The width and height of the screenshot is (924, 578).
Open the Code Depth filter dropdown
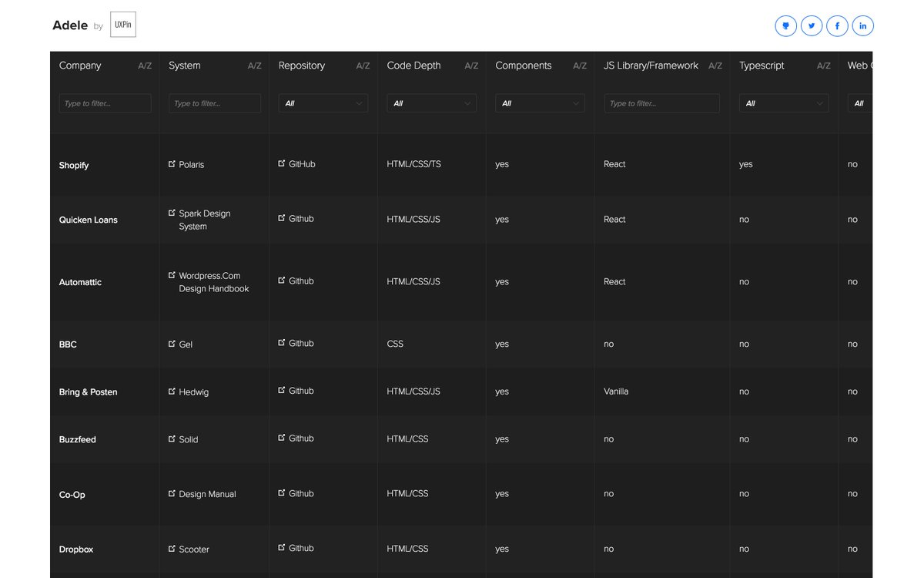(x=431, y=103)
